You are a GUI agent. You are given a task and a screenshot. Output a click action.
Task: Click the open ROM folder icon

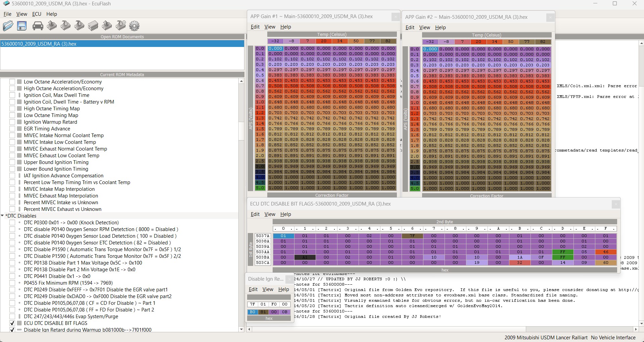pos(8,26)
